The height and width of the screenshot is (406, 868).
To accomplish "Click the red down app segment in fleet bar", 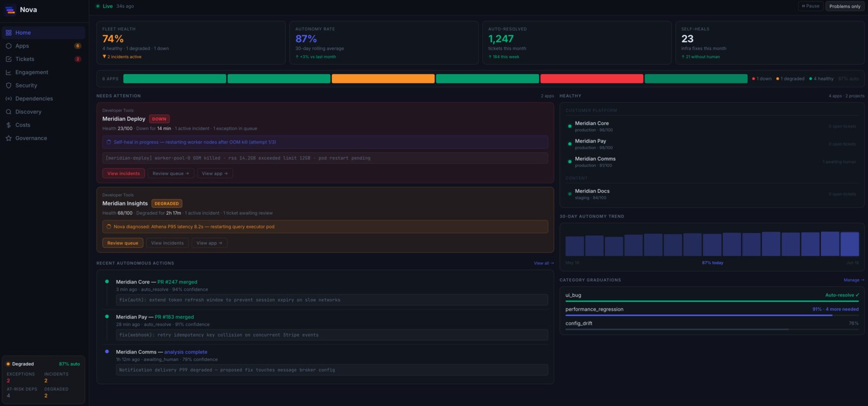I will point(592,79).
